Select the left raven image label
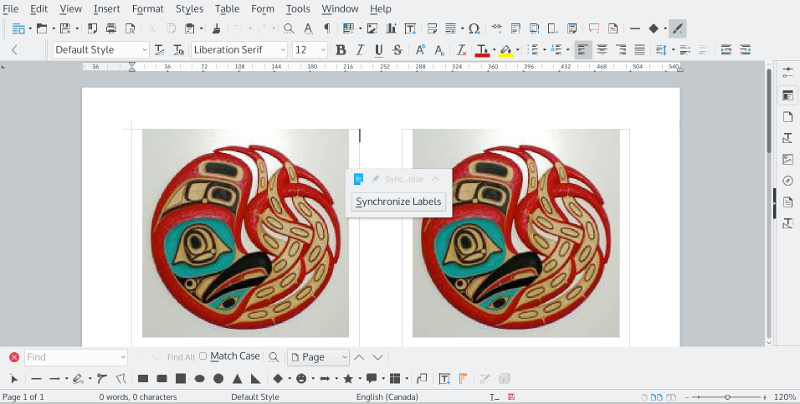This screenshot has width=800, height=404. [245, 233]
